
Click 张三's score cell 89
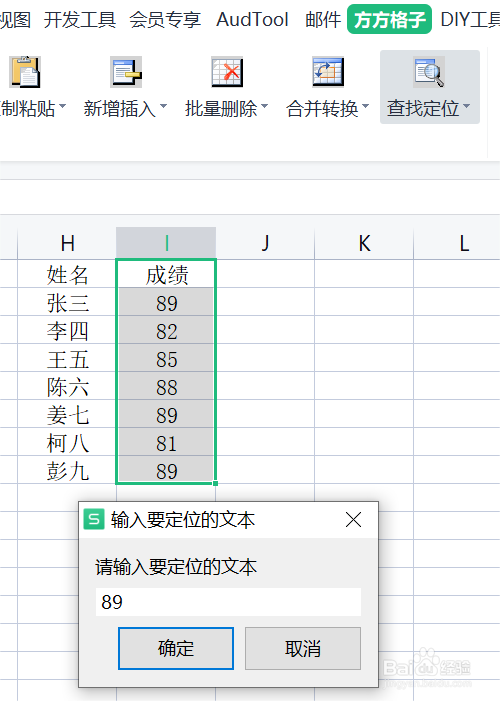click(x=166, y=302)
